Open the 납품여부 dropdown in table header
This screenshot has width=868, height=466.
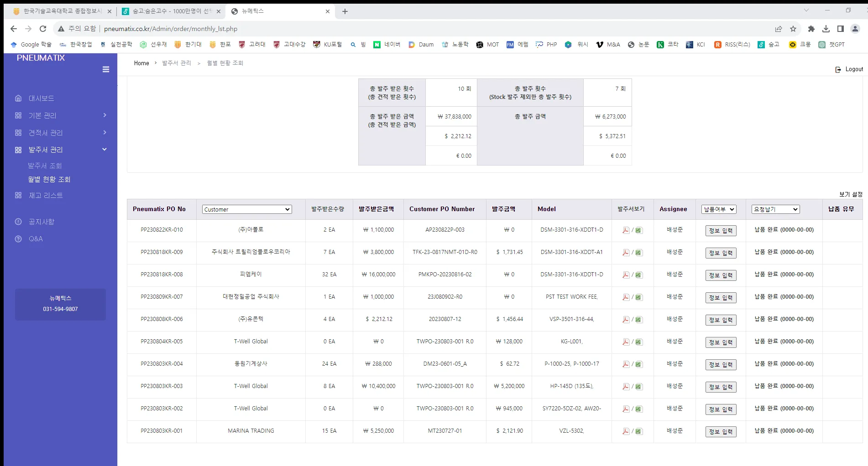click(x=719, y=209)
